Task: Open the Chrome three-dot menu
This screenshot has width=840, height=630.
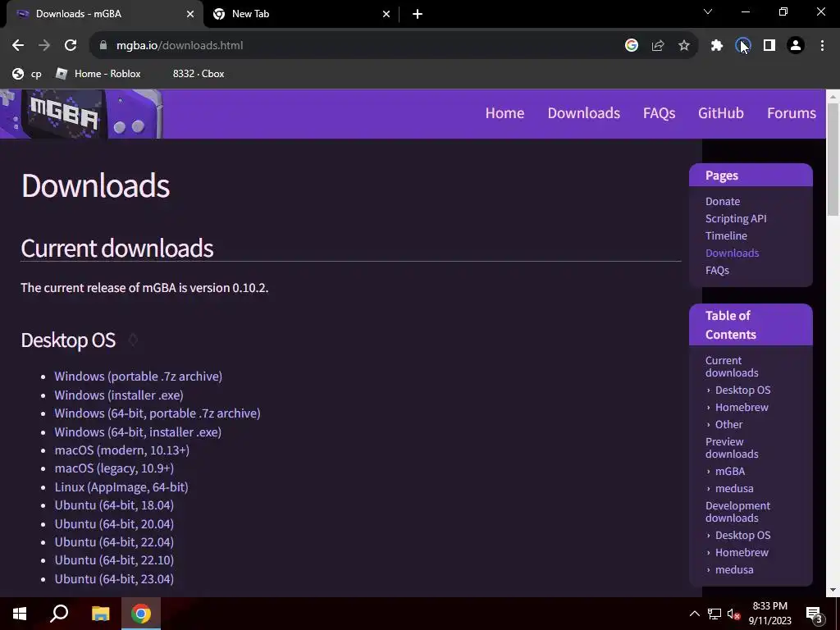Action: pos(822,46)
